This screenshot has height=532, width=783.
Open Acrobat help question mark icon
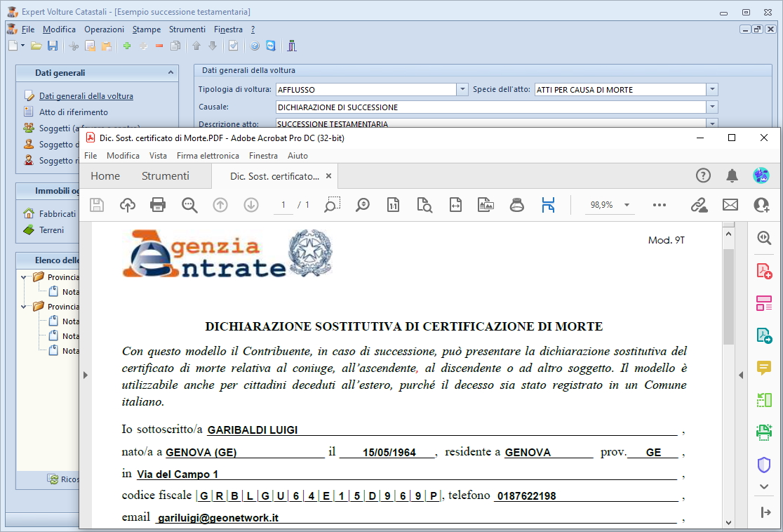coord(703,175)
